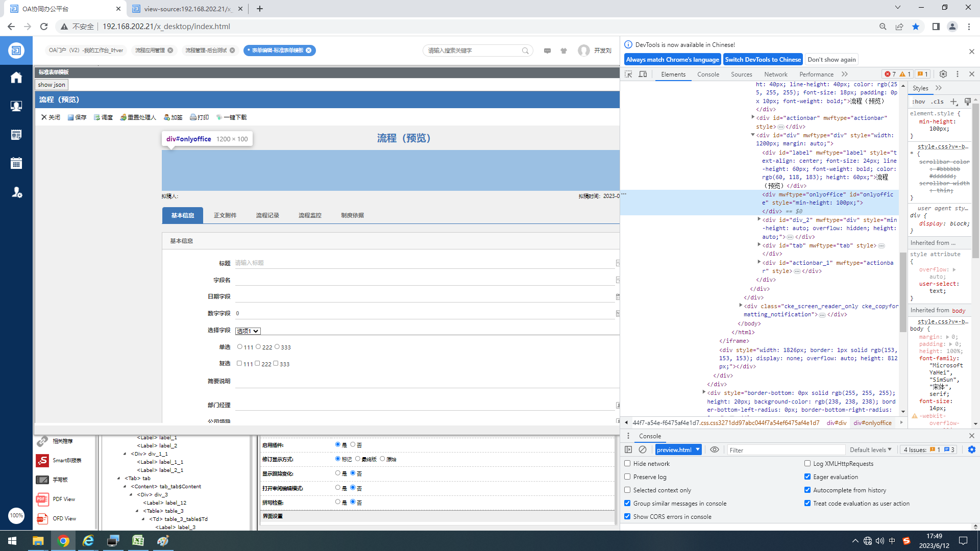Click the inspect element picker icon
The image size is (980, 551).
click(x=629, y=74)
